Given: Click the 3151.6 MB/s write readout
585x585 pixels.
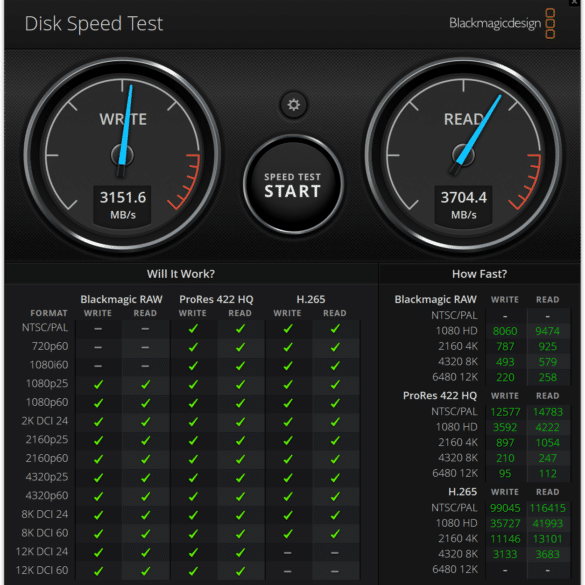Looking at the screenshot, I should coord(122,205).
